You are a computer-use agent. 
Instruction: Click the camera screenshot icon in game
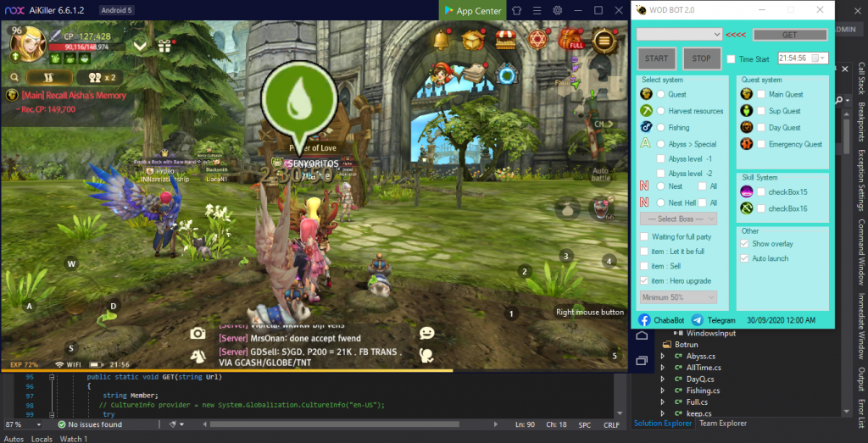[198, 333]
